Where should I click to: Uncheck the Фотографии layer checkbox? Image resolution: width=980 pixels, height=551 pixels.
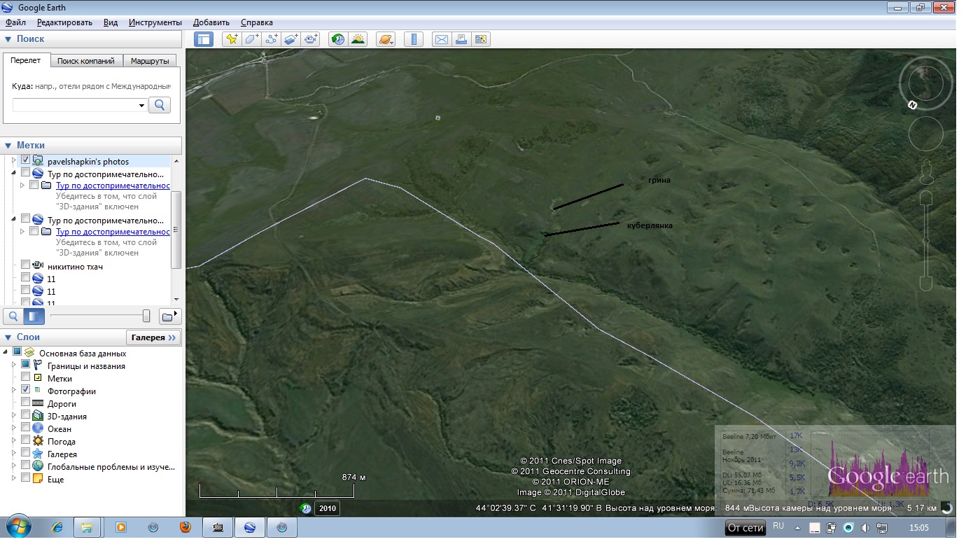pos(26,390)
